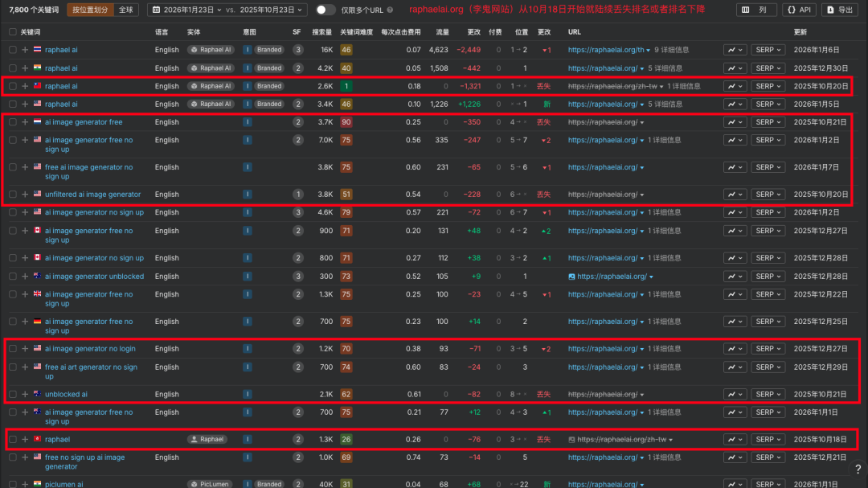Click plus icon for ai image generator no login
The height and width of the screenshot is (488, 868).
pos(25,349)
